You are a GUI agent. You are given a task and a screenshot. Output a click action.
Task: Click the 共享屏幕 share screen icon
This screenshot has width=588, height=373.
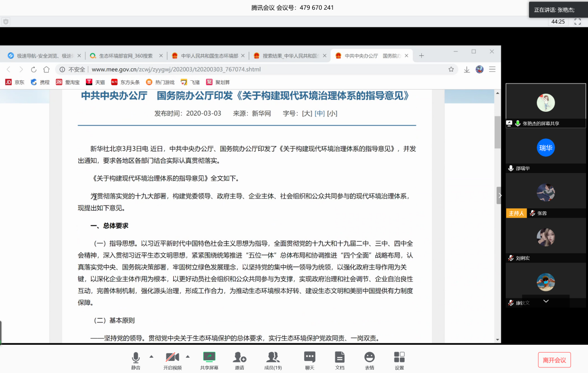click(x=209, y=357)
